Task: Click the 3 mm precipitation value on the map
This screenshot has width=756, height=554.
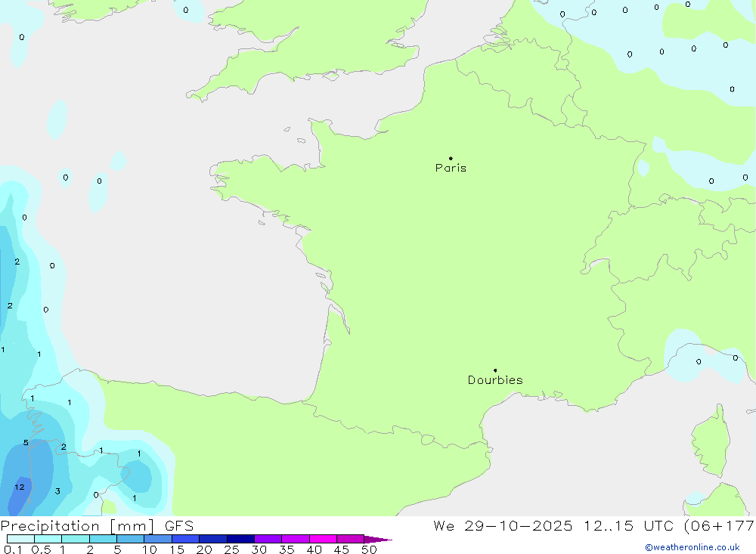Action: (x=57, y=491)
